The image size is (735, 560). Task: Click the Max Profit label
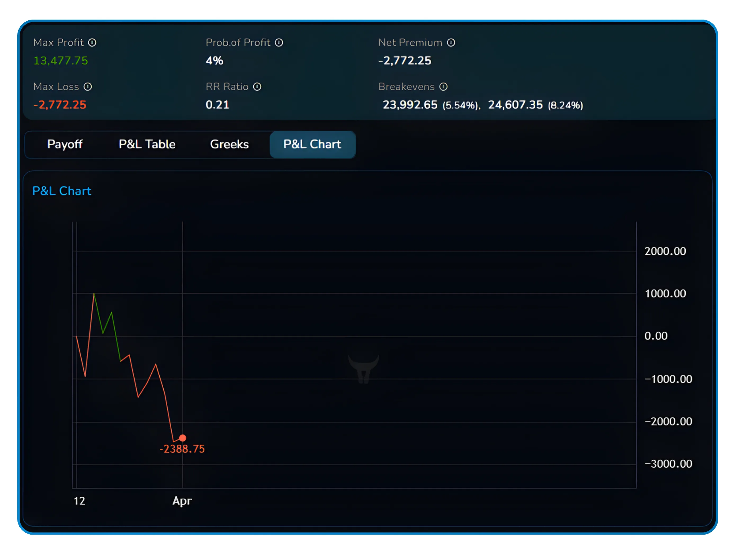58,43
